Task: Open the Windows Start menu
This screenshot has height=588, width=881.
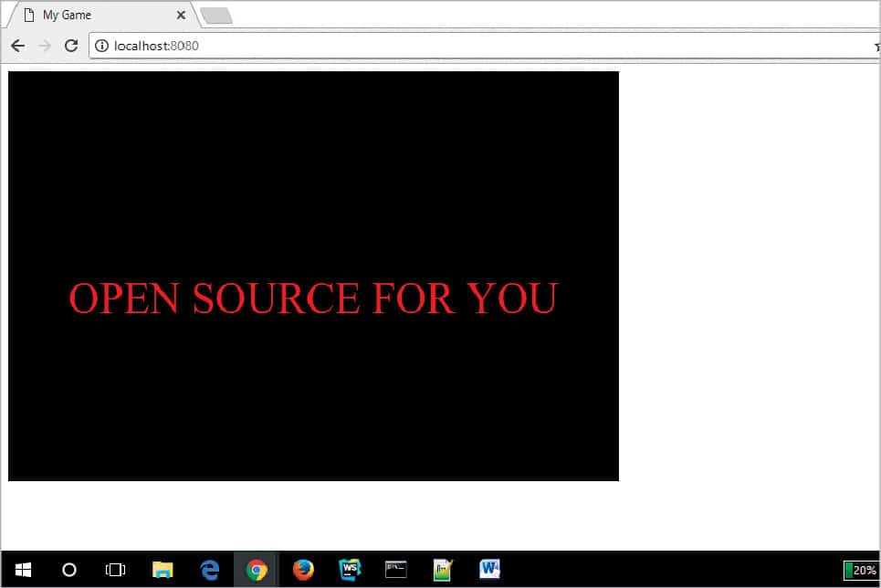Action: coord(23,570)
